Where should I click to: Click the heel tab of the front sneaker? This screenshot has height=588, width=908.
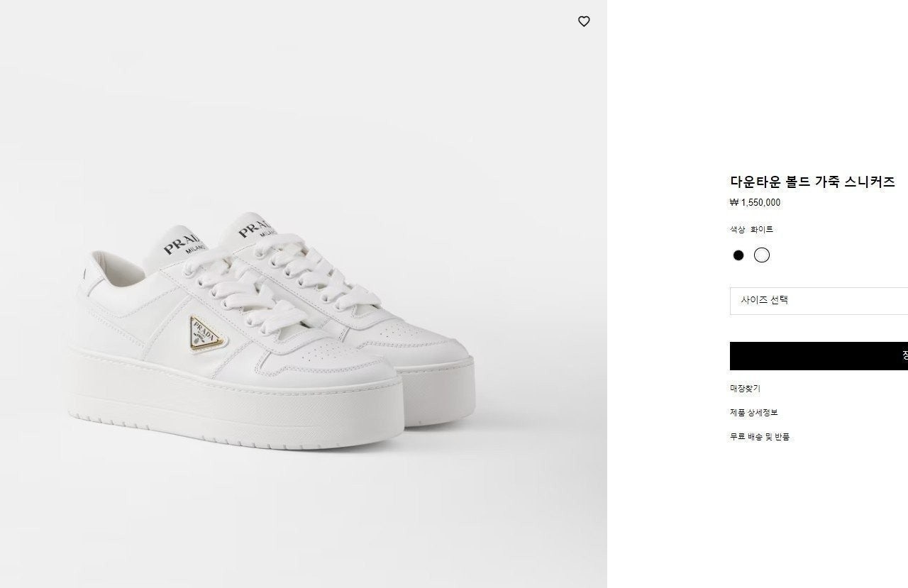[84, 273]
